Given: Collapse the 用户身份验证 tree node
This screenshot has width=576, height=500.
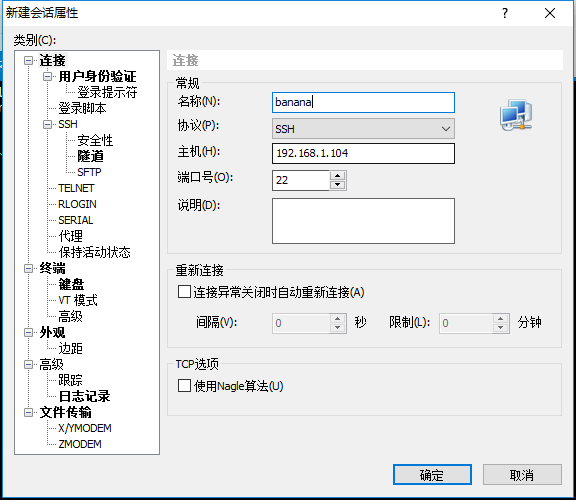Looking at the screenshot, I should coord(47,76).
